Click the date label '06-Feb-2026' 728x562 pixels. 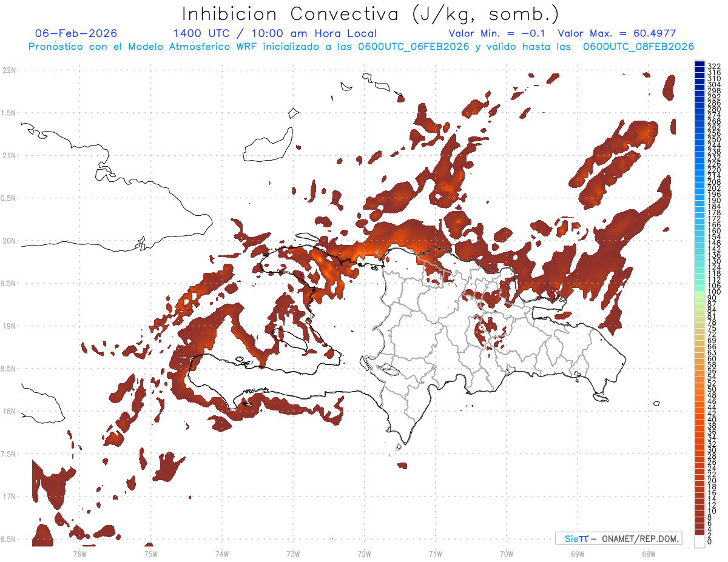(x=76, y=33)
